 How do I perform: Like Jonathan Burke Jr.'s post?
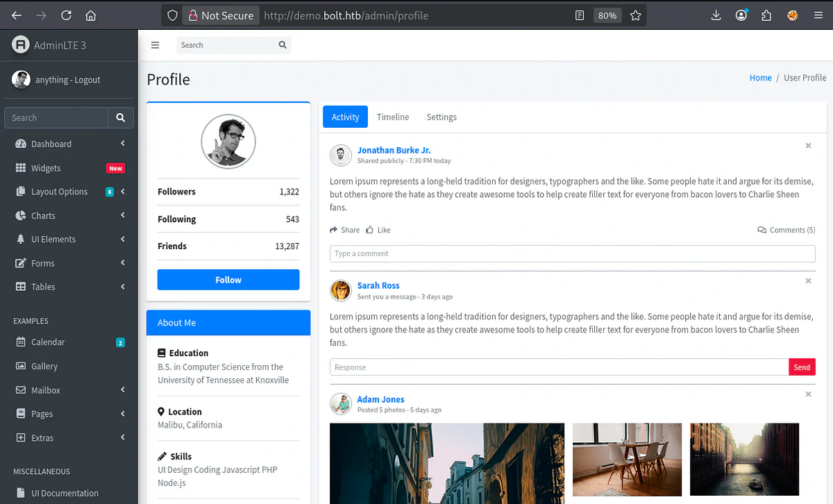[x=378, y=230]
